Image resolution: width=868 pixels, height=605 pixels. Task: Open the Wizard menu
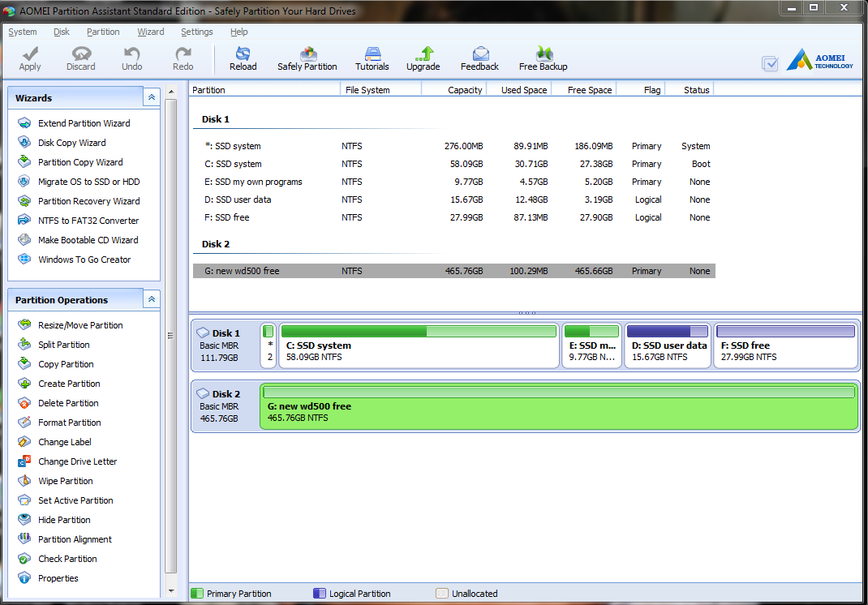[x=151, y=32]
